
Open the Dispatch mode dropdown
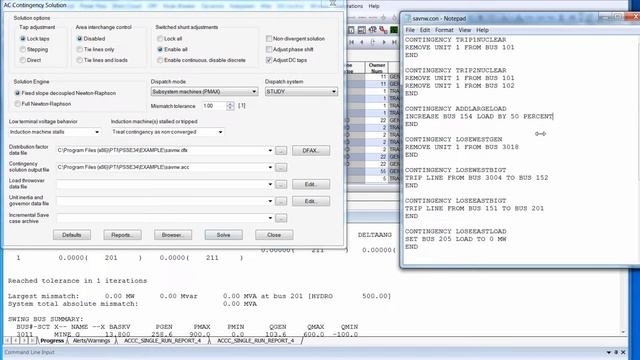click(204, 92)
